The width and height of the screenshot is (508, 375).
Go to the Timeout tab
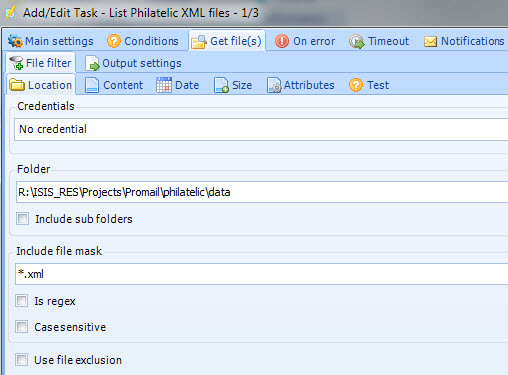(x=379, y=41)
